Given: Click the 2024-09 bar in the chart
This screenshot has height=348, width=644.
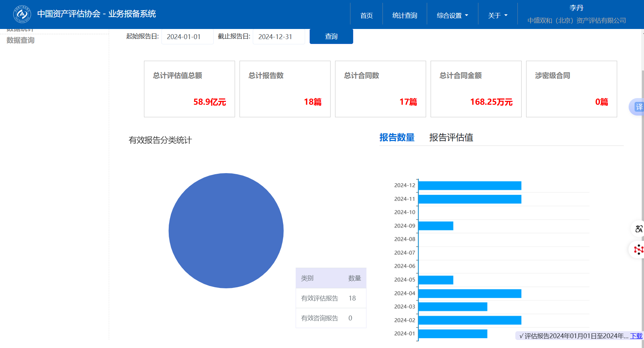Looking at the screenshot, I should (x=435, y=226).
